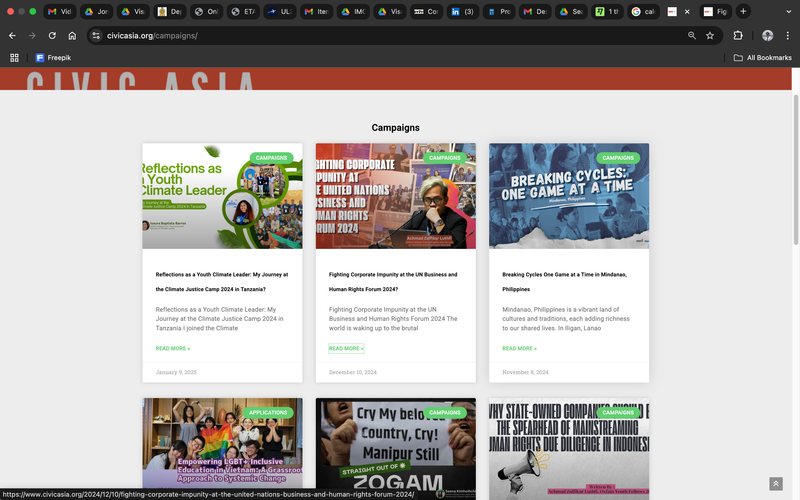Viewport: 800px width, 500px height.
Task: Switch to the 'Cor' tab
Action: point(426,11)
